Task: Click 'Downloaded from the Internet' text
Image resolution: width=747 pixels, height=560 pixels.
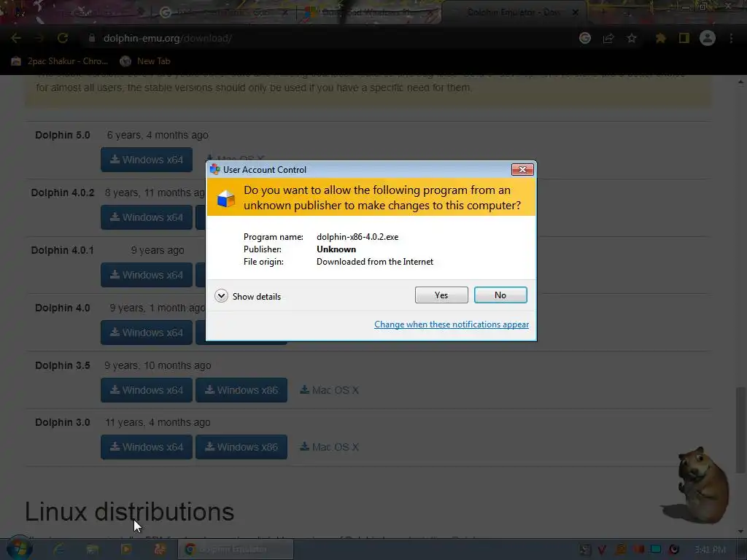Action: [375, 262]
